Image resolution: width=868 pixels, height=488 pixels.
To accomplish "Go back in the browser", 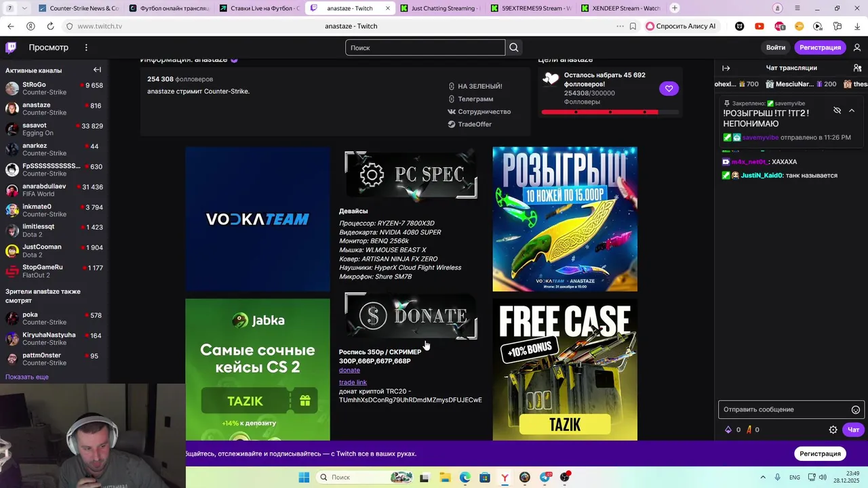I will pyautogui.click(x=10, y=26).
